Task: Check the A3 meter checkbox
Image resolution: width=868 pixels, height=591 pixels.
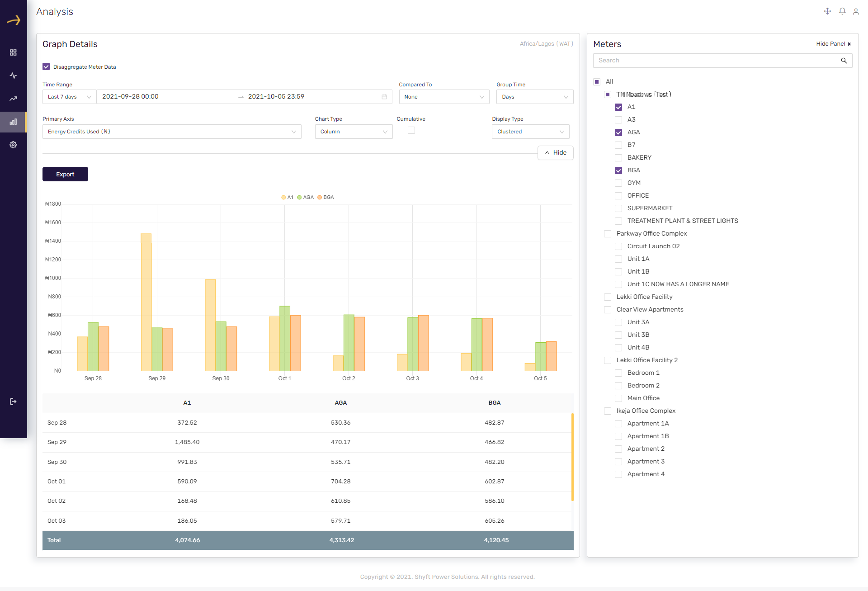Action: pyautogui.click(x=618, y=120)
